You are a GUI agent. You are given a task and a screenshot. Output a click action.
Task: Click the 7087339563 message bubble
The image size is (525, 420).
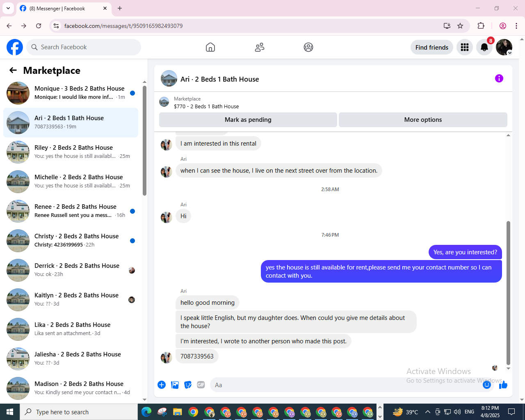point(197,356)
